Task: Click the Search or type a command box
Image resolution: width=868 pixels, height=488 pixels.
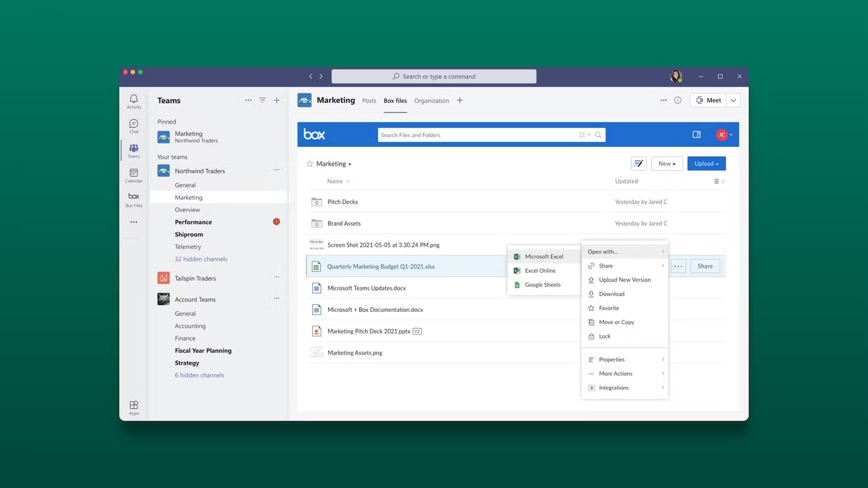Action: tap(434, 76)
